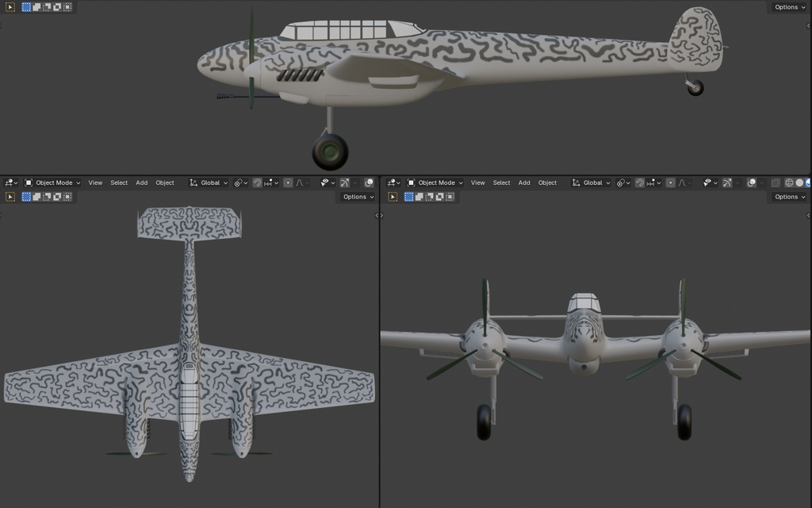Open proportional falloff menu in bottom-left viewport
The width and height of the screenshot is (812, 508).
tap(302, 183)
